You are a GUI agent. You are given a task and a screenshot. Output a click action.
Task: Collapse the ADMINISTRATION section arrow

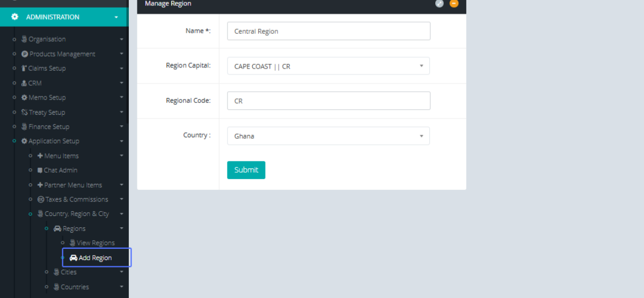click(116, 18)
